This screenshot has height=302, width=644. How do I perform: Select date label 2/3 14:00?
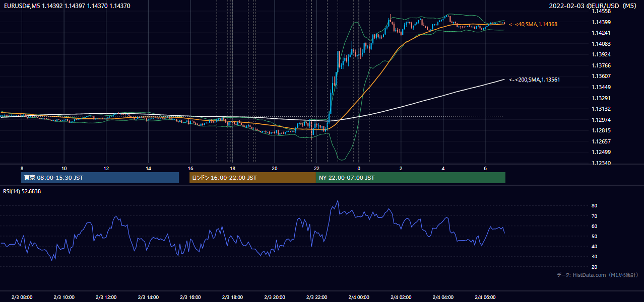(148, 297)
